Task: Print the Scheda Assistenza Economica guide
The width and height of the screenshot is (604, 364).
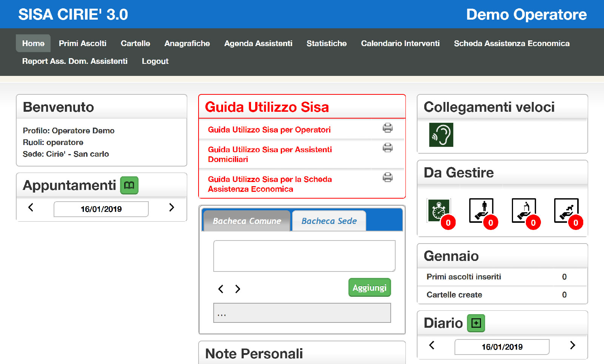Action: (x=387, y=177)
